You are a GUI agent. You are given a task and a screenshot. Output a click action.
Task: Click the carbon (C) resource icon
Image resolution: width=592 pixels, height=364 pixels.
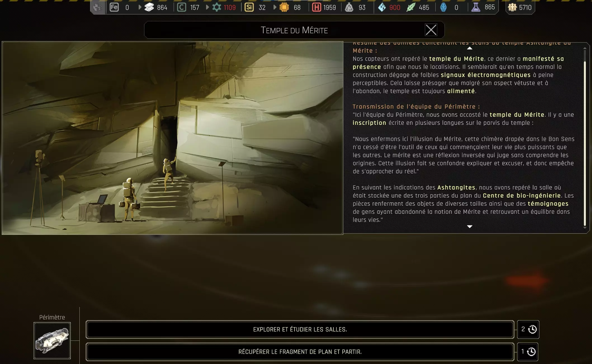pyautogui.click(x=181, y=7)
